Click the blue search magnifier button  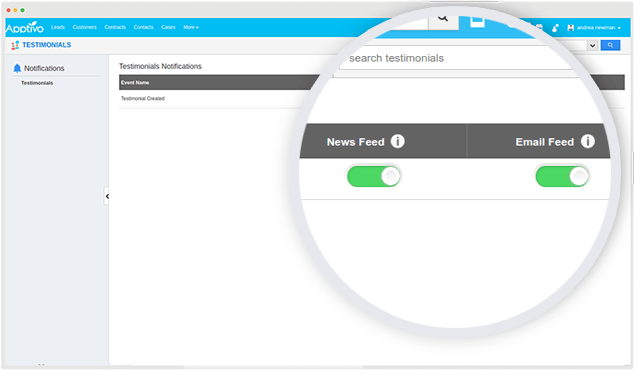(x=610, y=45)
